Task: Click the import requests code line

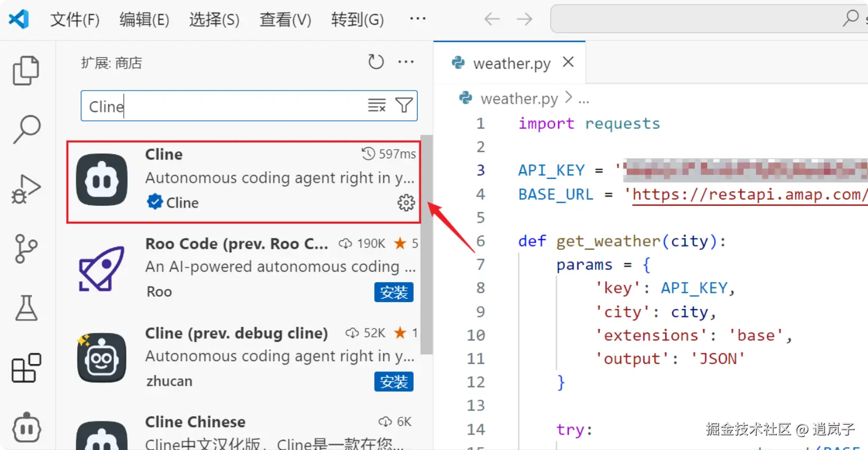Action: click(x=589, y=124)
